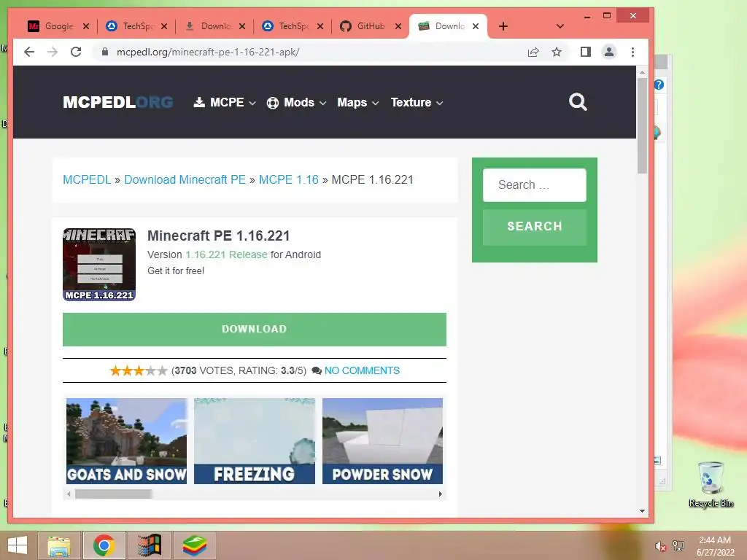This screenshot has height=560, width=747.
Task: Open the Chrome profile avatar
Action: 609,52
